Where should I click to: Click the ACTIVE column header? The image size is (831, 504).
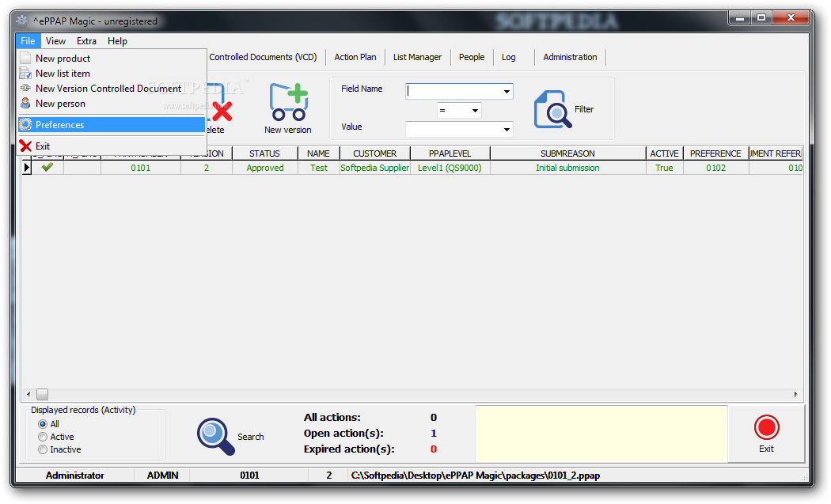[664, 153]
